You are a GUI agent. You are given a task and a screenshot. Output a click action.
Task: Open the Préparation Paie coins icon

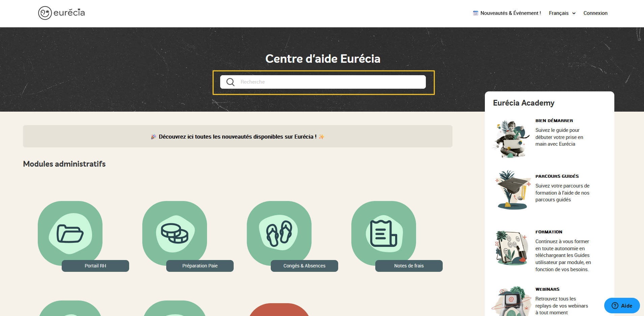click(x=175, y=233)
